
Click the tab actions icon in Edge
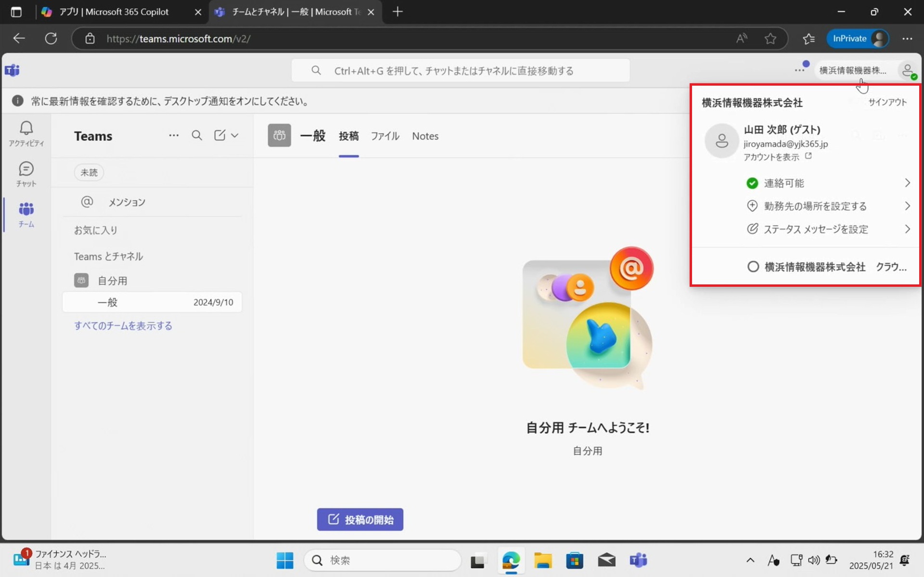pyautogui.click(x=16, y=12)
